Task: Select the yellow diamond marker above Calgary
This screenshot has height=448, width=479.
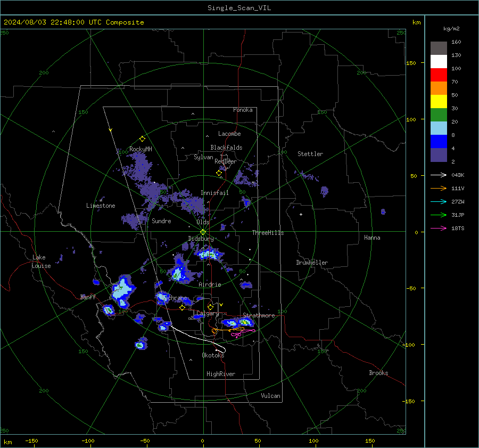Action: coord(210,307)
